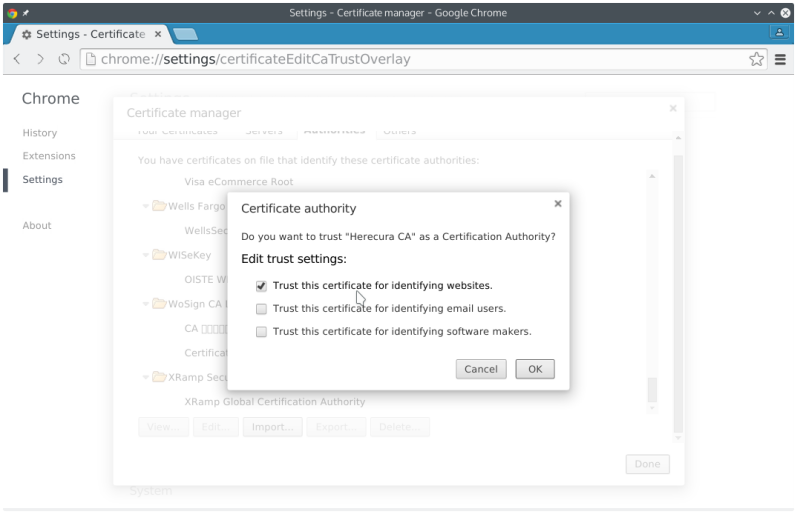Open a new tab with the tab button
Screen dimensions: 800x517
pyautogui.click(x=184, y=34)
